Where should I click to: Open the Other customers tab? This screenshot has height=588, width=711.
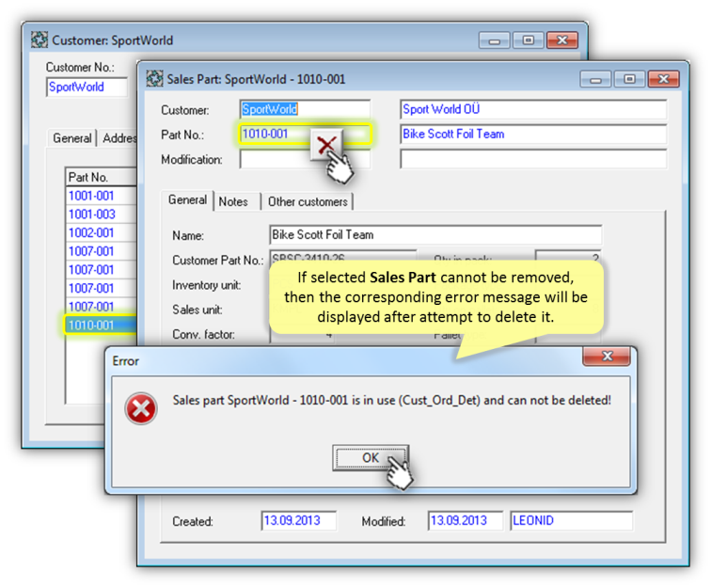[308, 201]
